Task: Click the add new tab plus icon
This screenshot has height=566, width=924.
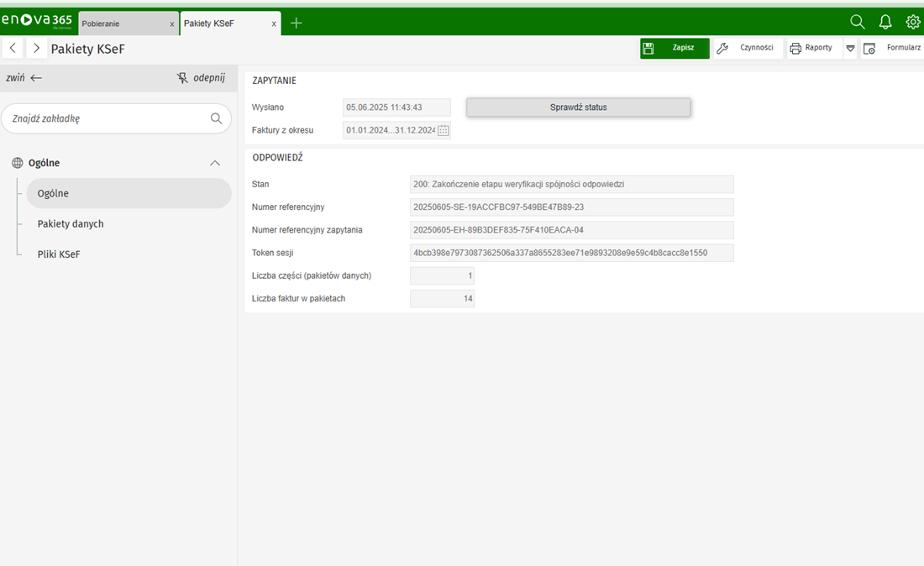Action: click(296, 24)
